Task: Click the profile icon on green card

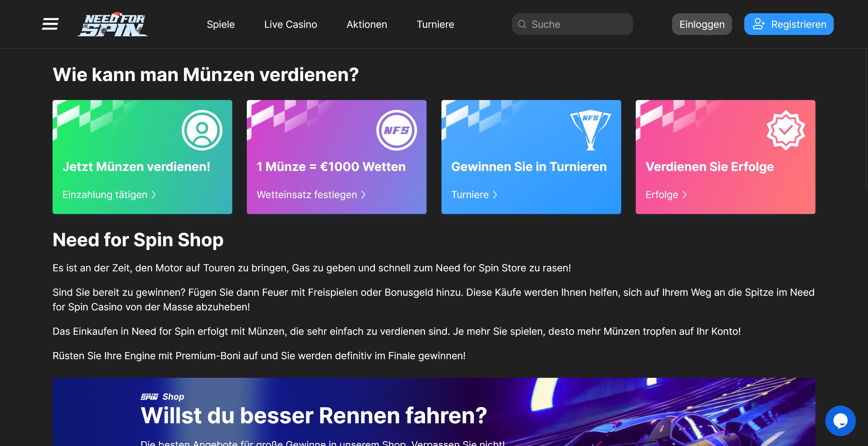Action: [202, 130]
